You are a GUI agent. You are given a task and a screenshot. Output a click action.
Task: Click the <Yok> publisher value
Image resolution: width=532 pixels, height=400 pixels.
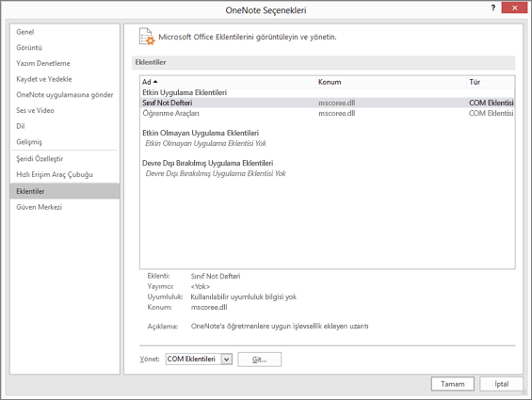coord(201,287)
